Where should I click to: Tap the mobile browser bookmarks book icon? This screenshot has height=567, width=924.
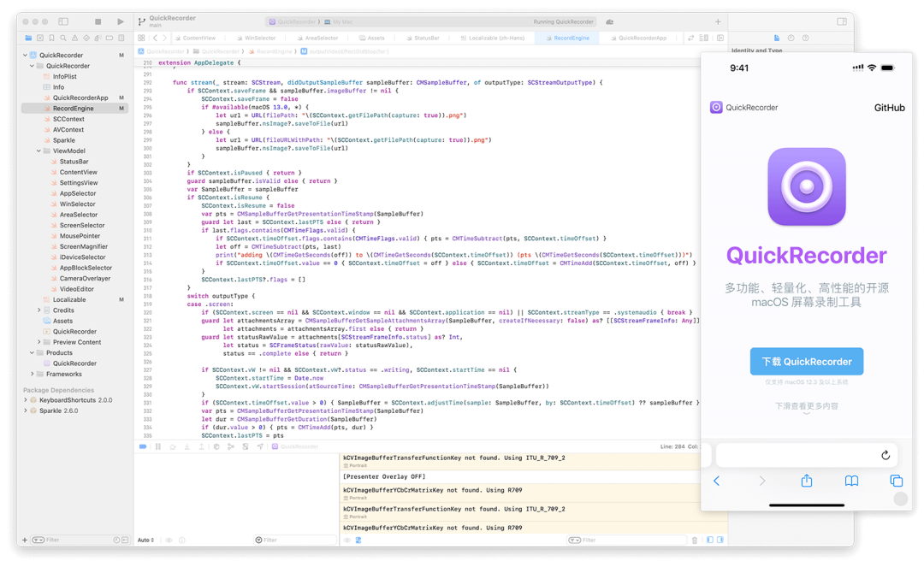tap(851, 481)
